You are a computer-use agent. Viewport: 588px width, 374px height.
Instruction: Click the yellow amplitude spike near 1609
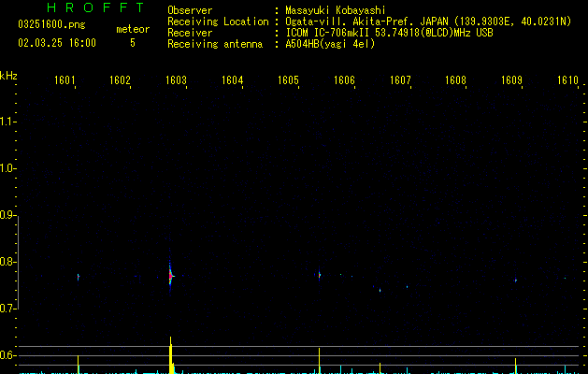(x=516, y=366)
